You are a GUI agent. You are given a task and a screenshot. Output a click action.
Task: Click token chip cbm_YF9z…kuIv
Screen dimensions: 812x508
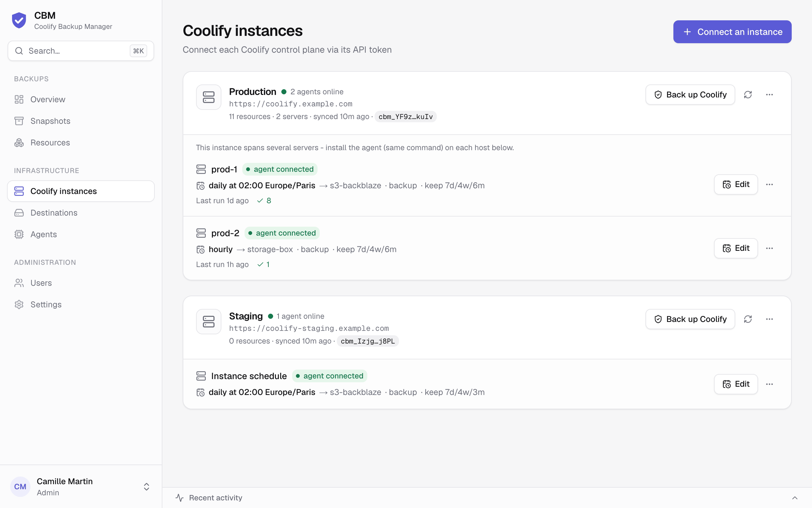[x=406, y=117]
